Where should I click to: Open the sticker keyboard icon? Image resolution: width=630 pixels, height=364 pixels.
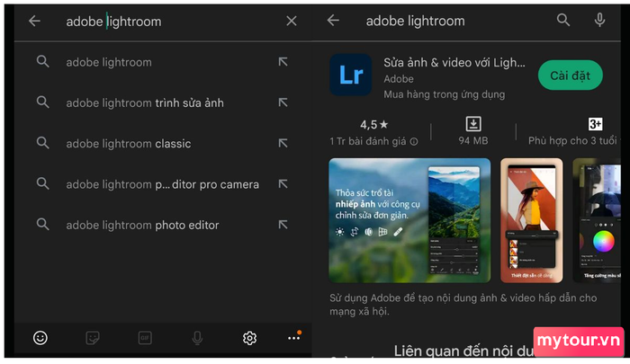pos(93,338)
